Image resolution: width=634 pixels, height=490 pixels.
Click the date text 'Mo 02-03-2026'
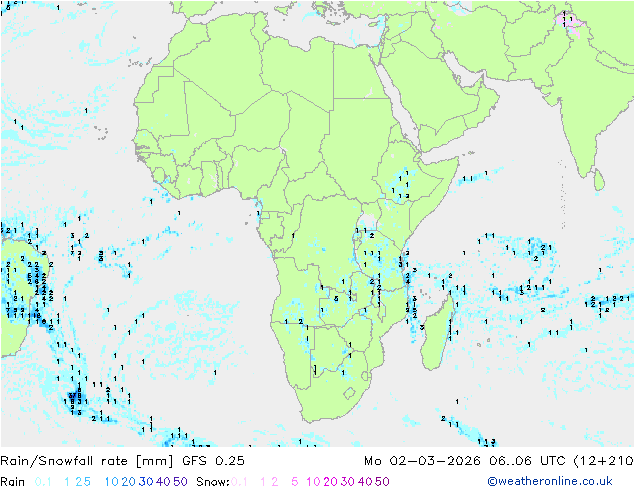422,461
